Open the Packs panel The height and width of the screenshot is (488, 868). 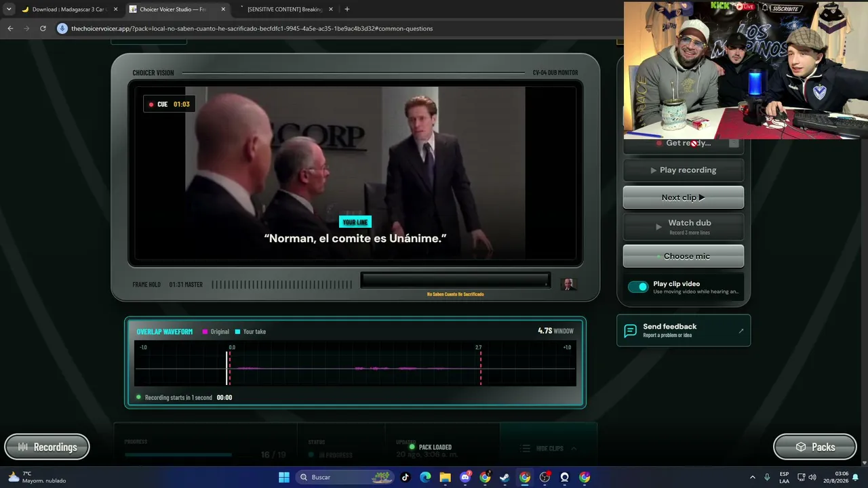point(815,447)
